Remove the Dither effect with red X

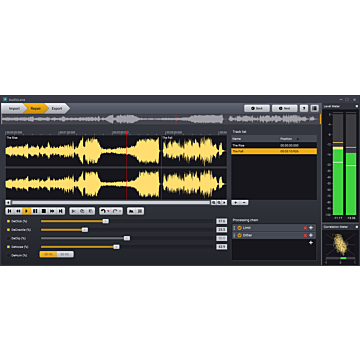tap(305, 236)
